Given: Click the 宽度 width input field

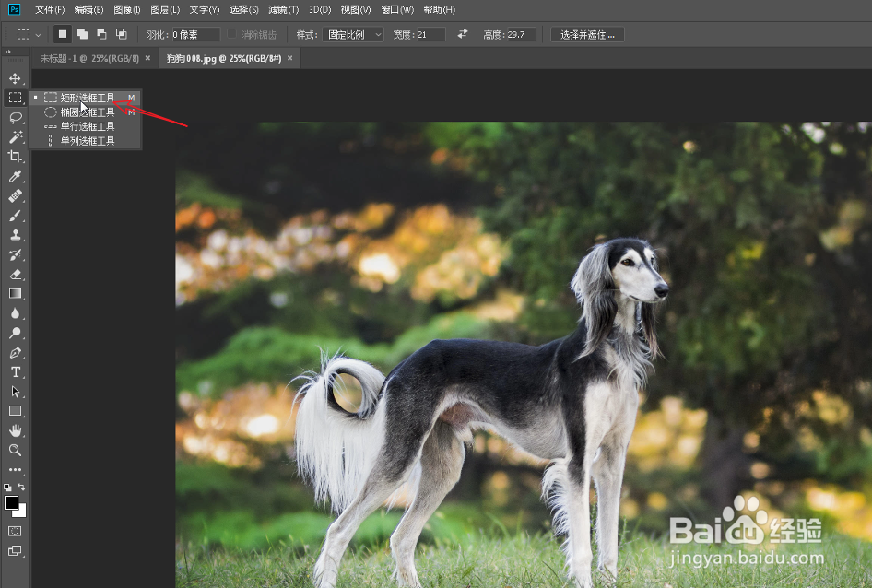Looking at the screenshot, I should 430,34.
